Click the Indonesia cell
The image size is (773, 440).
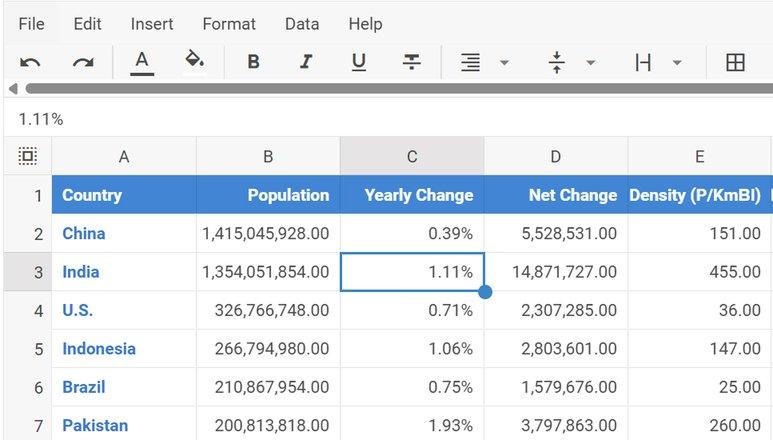coord(124,349)
